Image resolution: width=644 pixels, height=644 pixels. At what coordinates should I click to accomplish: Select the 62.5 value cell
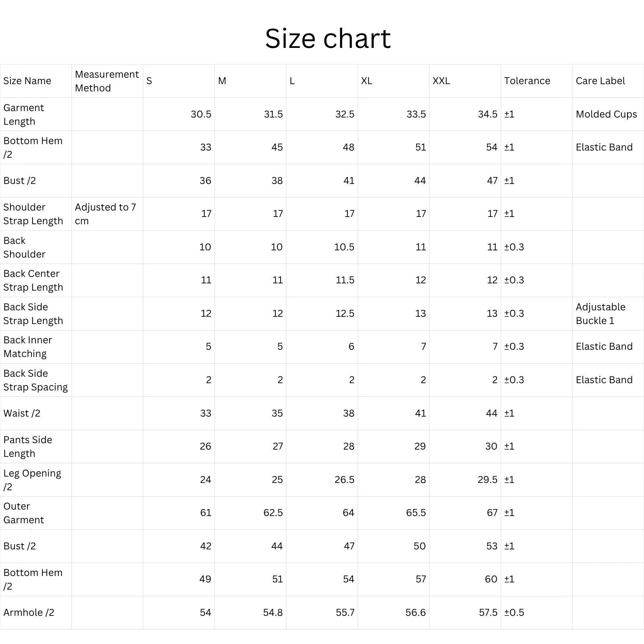273,513
